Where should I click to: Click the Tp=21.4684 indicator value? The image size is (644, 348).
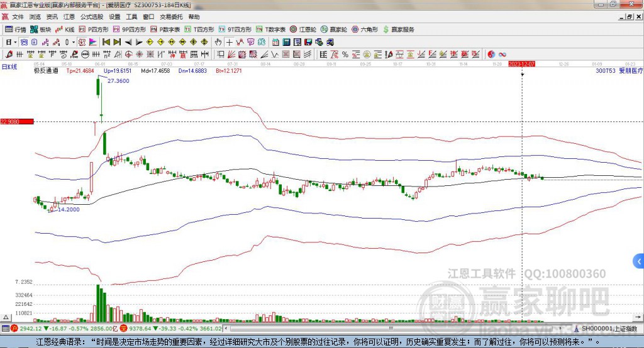(x=80, y=71)
